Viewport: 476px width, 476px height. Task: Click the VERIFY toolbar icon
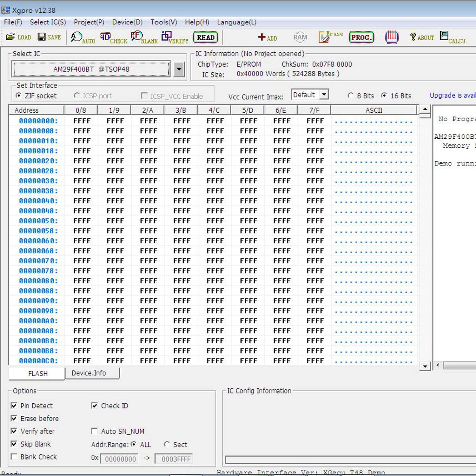click(174, 38)
